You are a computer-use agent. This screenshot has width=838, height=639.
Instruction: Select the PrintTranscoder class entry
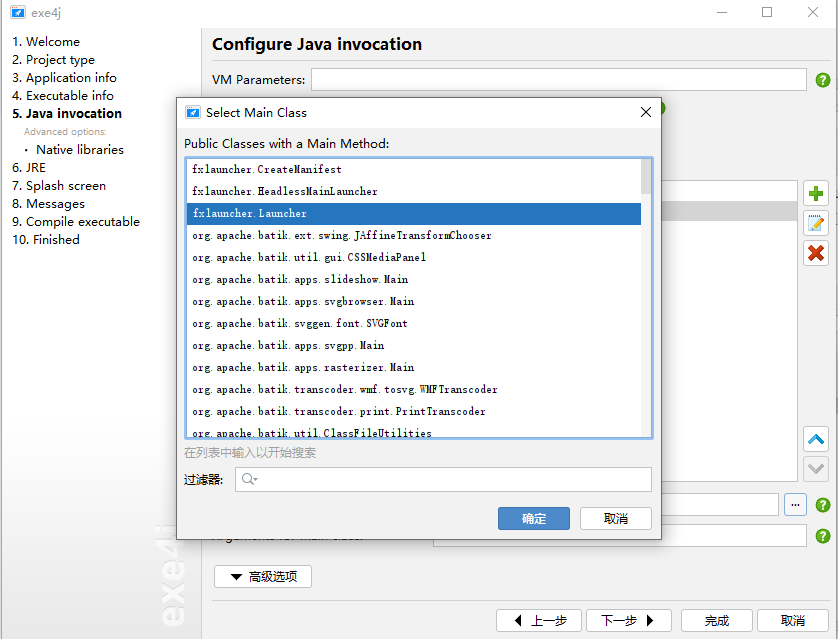pyautogui.click(x=414, y=411)
